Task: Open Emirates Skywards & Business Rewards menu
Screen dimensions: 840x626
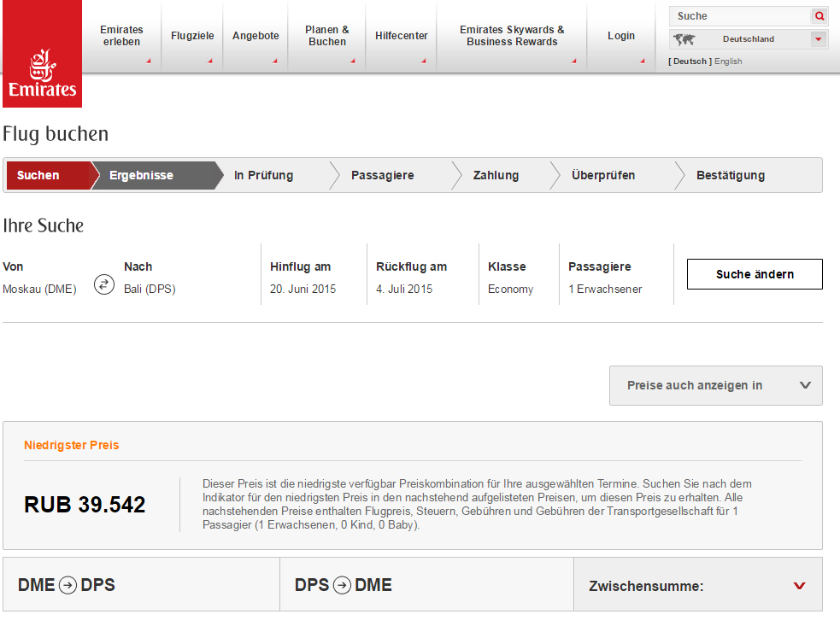Action: point(512,36)
